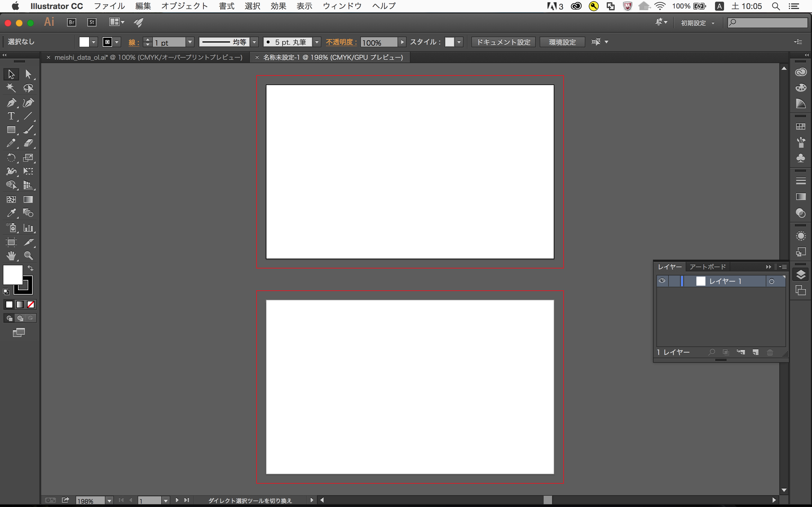Select the Type tool
This screenshot has height=507, width=812.
[11, 116]
